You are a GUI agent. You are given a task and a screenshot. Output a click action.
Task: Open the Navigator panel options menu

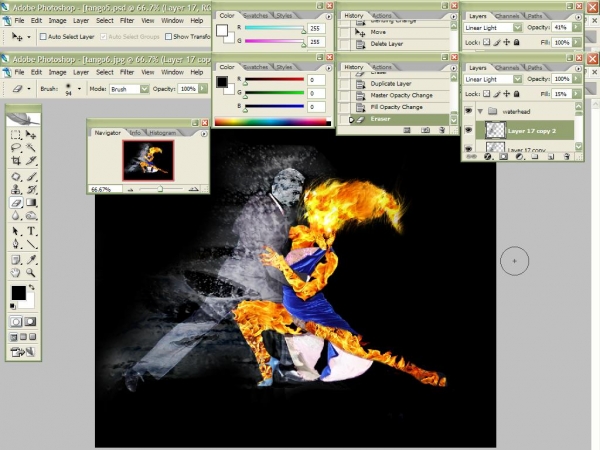click(204, 134)
